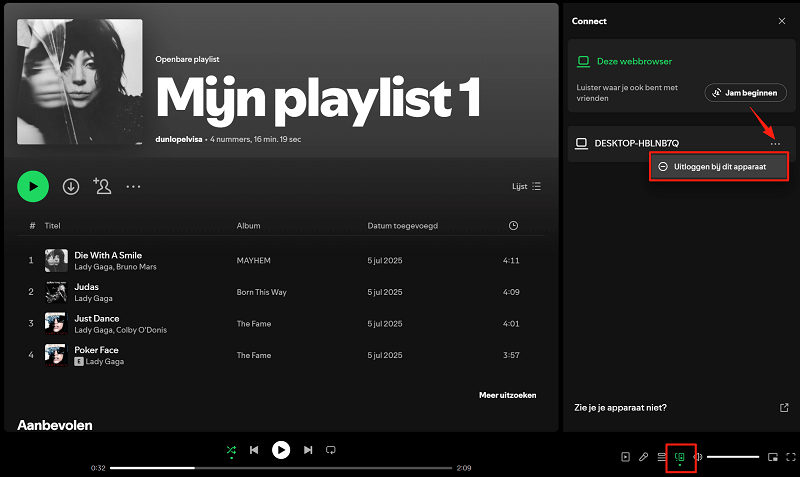Viewport: 800px width, 477px height.
Task: Open the 'Poker Face' track title
Action: pyautogui.click(x=96, y=350)
